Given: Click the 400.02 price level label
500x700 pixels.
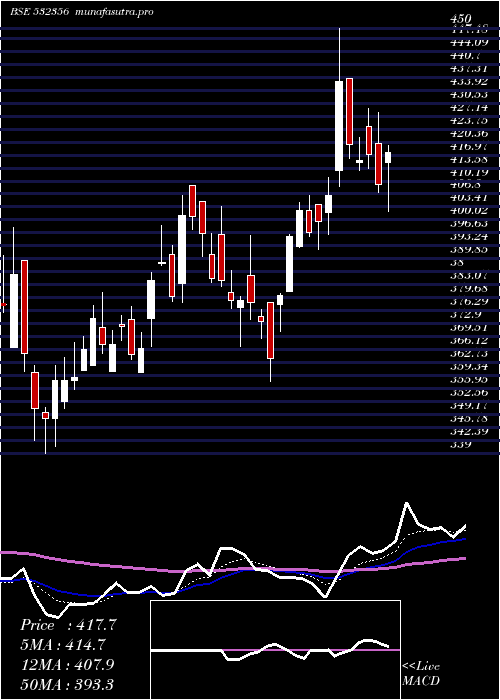Looking at the screenshot, I should coord(470,211).
